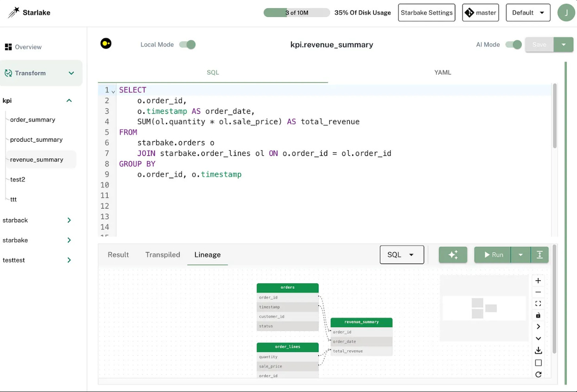Toggle the lineage lock icon
Image resolution: width=577 pixels, height=392 pixels.
[x=538, y=316]
